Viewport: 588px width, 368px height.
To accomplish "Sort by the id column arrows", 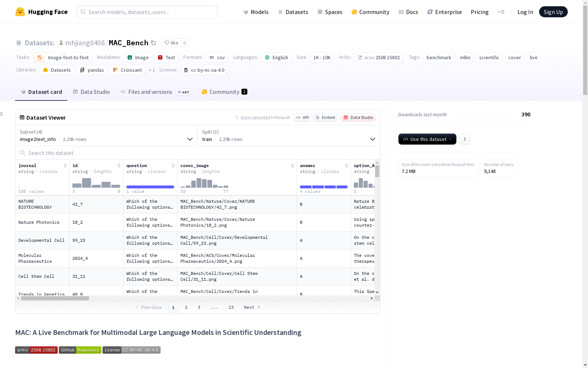I will point(119,166).
